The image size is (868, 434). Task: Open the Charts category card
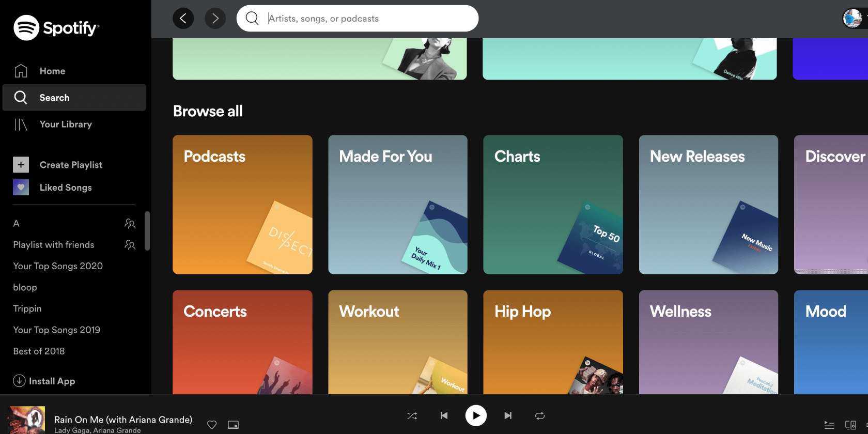[553, 205]
